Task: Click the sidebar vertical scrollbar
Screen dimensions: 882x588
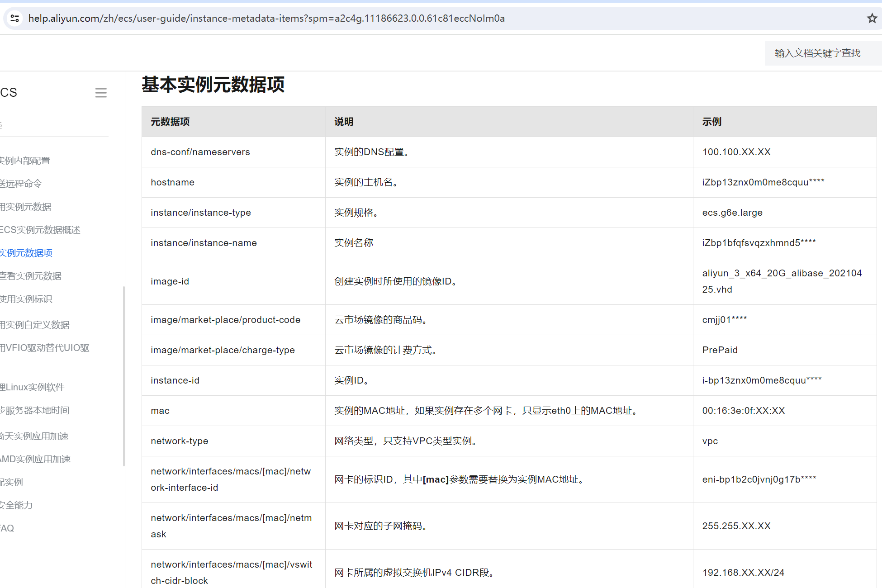Action: [x=123, y=375]
